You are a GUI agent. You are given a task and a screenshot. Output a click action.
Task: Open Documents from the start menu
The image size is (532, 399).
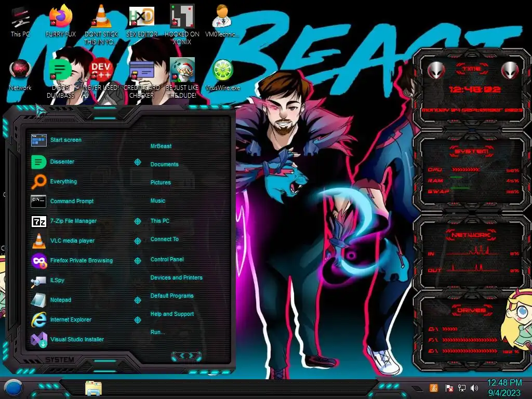point(164,164)
